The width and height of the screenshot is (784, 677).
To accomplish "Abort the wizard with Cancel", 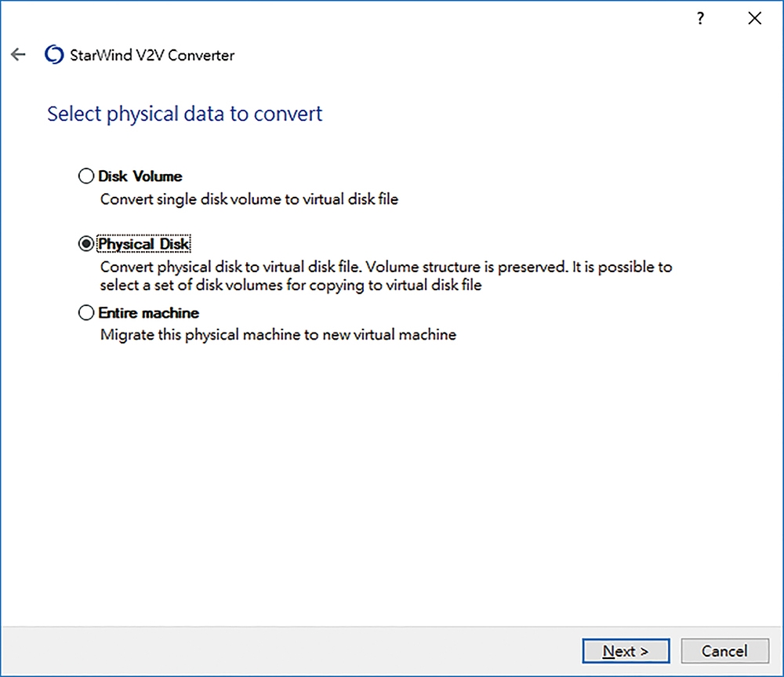I will [724, 651].
